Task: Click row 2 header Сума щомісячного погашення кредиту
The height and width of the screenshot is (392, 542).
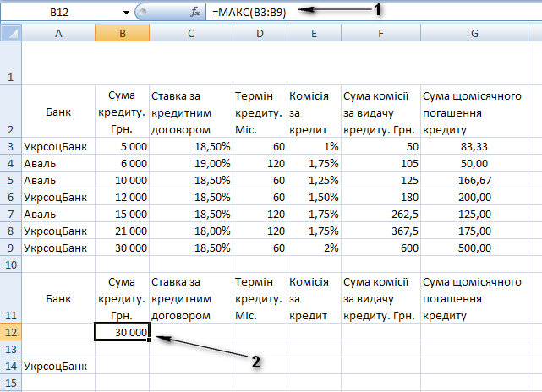Action: tap(474, 112)
